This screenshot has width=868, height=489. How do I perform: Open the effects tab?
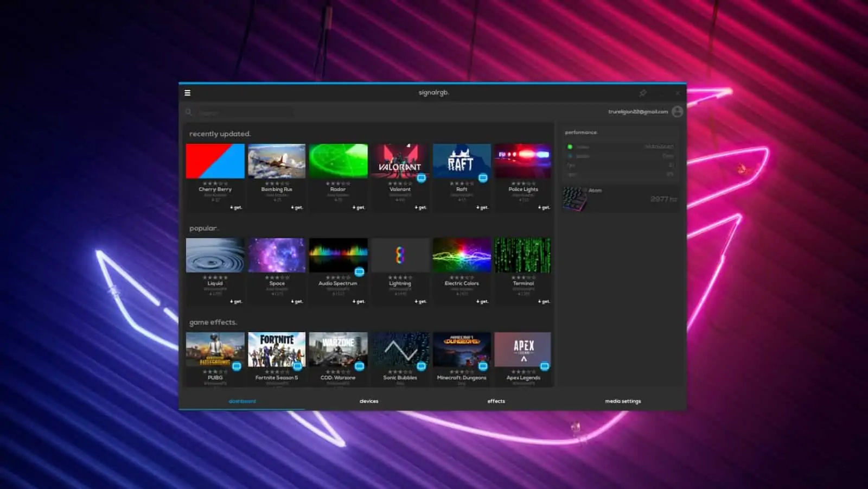point(496,401)
